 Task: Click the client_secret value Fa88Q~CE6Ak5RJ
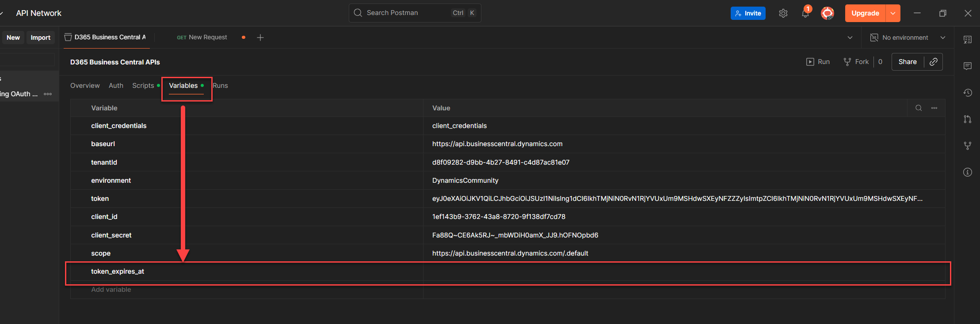click(x=515, y=235)
